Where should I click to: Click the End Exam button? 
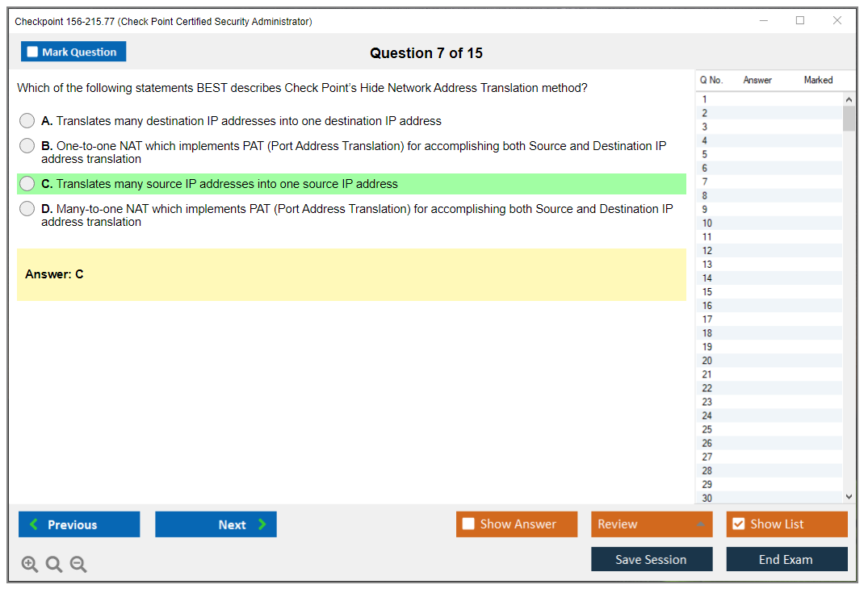(x=786, y=559)
